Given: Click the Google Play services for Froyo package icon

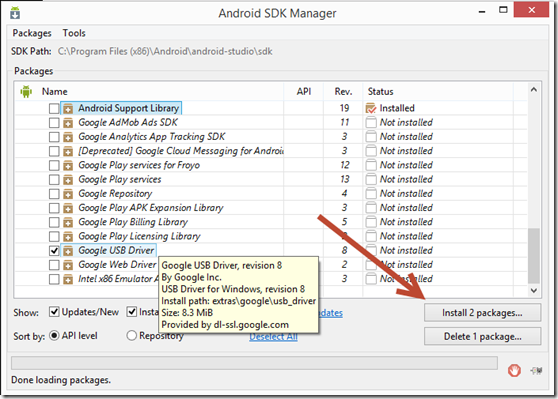Looking at the screenshot, I should pos(68,165).
